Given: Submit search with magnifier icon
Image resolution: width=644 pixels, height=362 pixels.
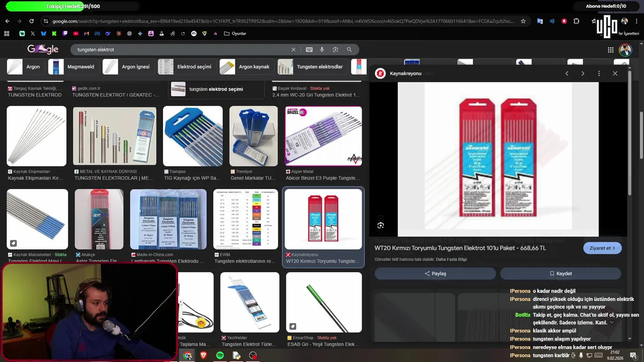Looking at the screenshot, I should tap(349, 50).
